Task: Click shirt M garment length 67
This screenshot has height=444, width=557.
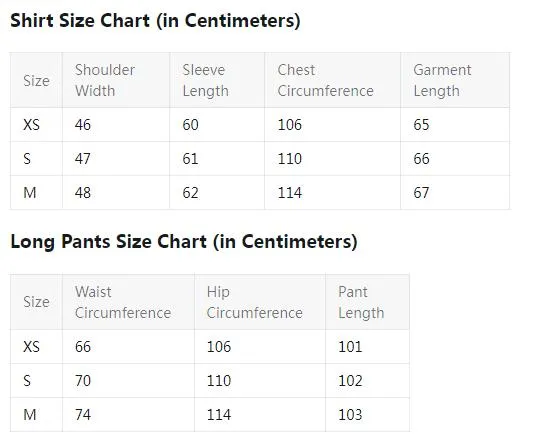Action: 421,193
